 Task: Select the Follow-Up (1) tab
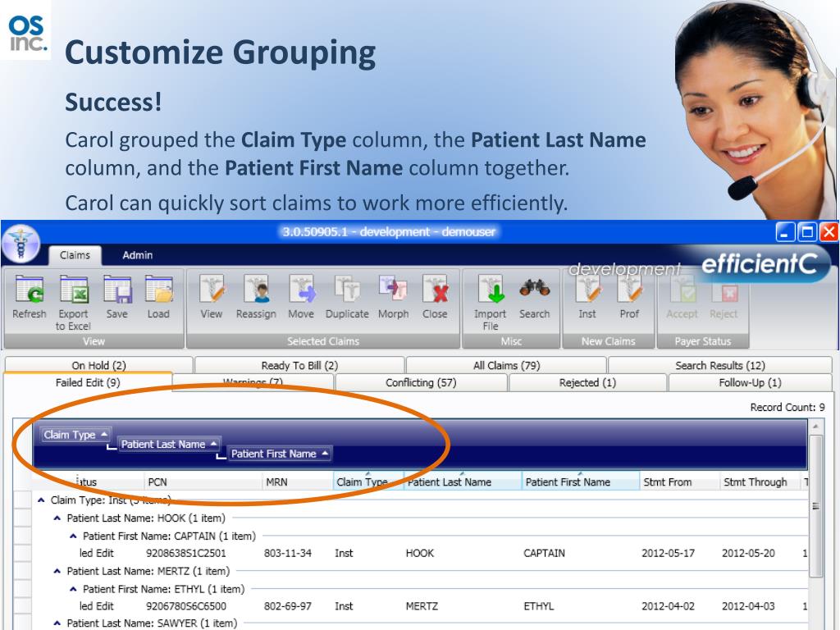[x=750, y=382]
